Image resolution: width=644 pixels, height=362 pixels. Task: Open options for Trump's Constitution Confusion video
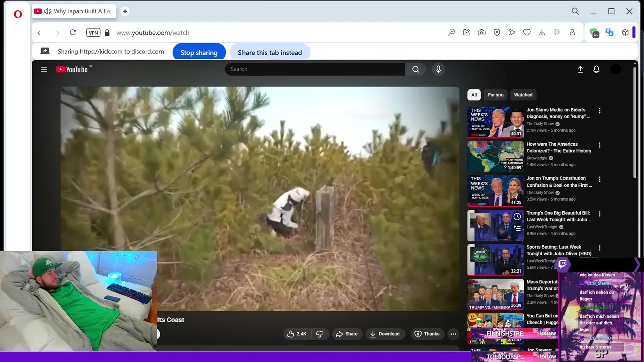599,179
